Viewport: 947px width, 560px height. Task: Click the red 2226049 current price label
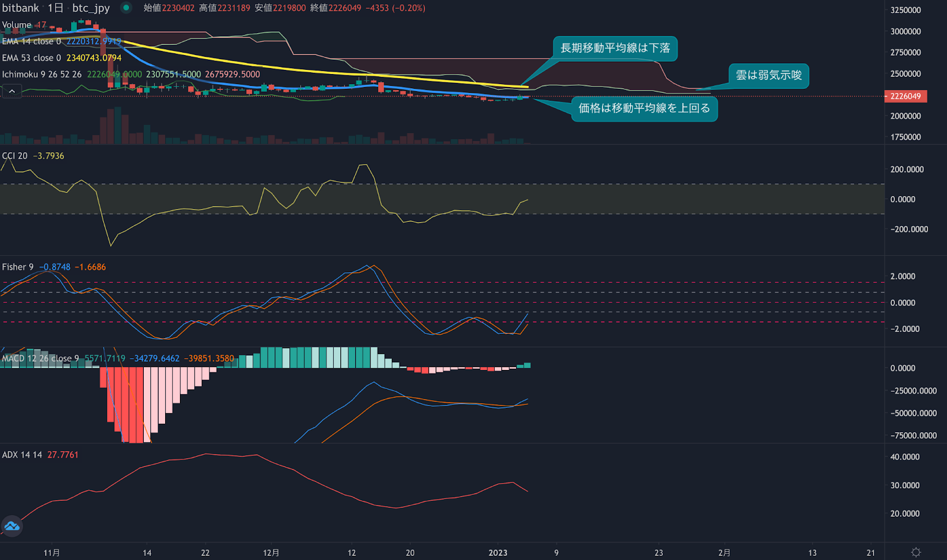[906, 96]
